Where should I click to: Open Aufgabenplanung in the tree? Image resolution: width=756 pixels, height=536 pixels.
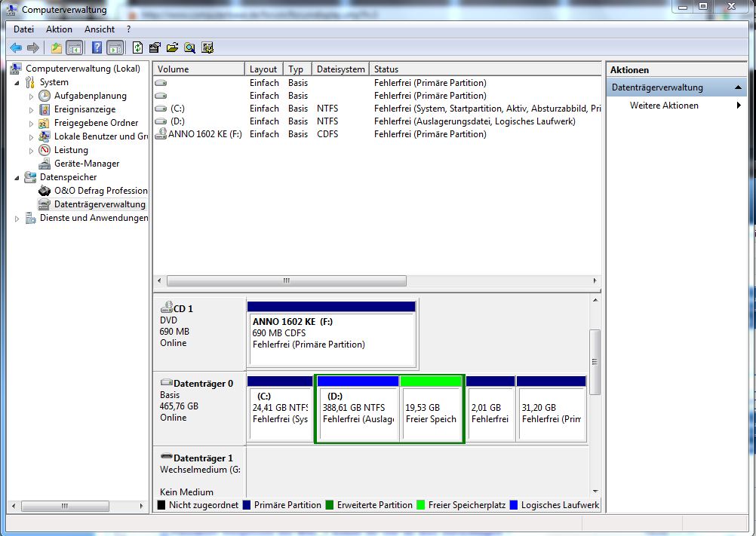pos(90,95)
